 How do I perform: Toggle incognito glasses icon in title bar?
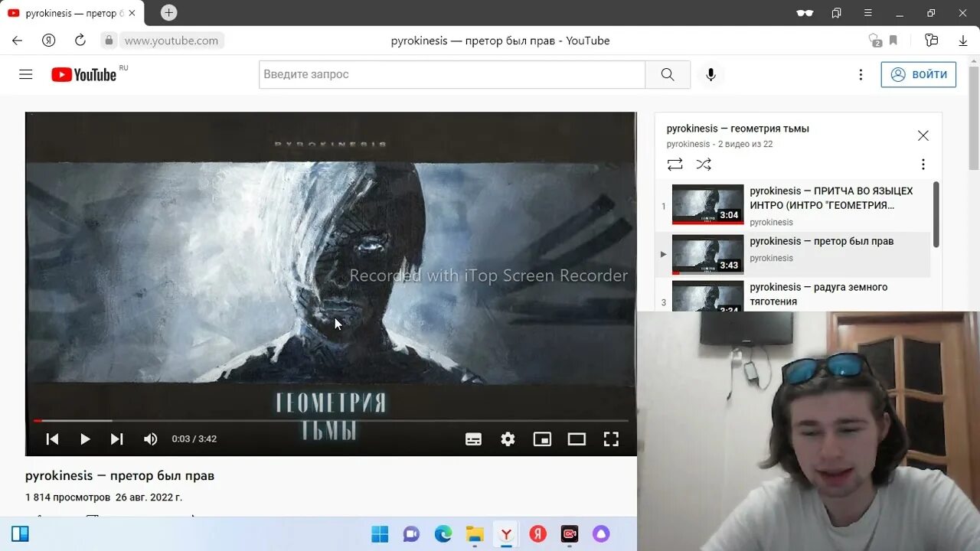[805, 13]
